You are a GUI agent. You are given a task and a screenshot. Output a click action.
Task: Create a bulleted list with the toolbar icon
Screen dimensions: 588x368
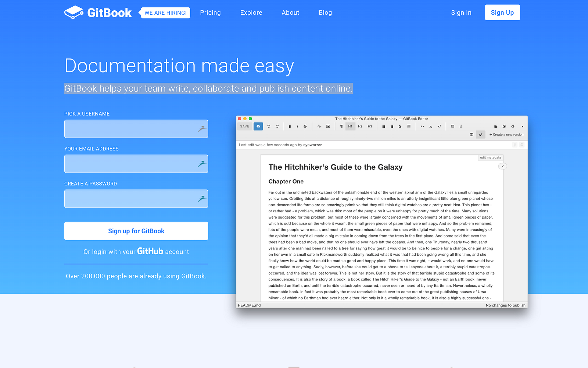[384, 127]
